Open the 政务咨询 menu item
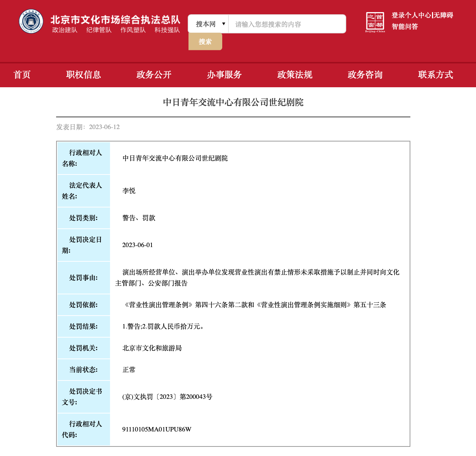This screenshot has height=456, width=476. click(x=365, y=75)
